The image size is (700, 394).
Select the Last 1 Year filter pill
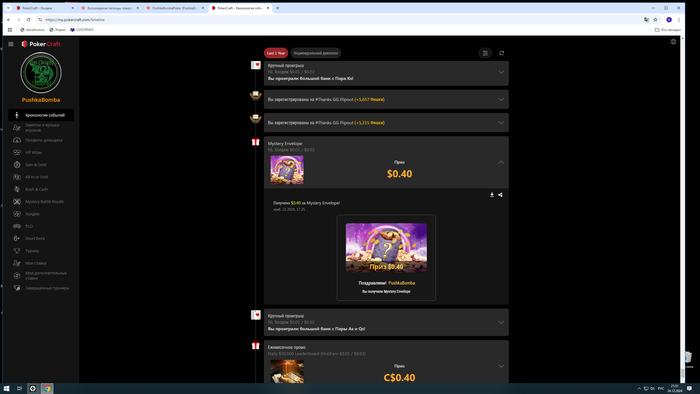pyautogui.click(x=276, y=53)
